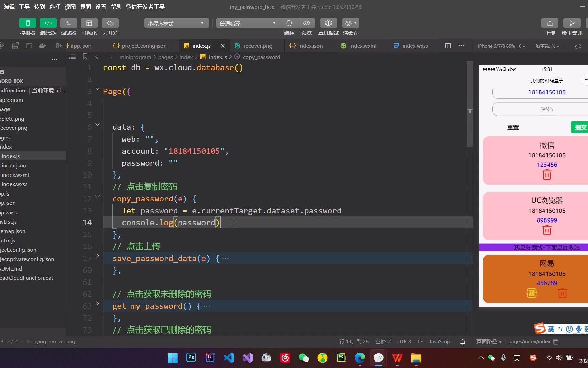Click the green 提交 button
This screenshot has width=588, height=368.
pos(579,127)
